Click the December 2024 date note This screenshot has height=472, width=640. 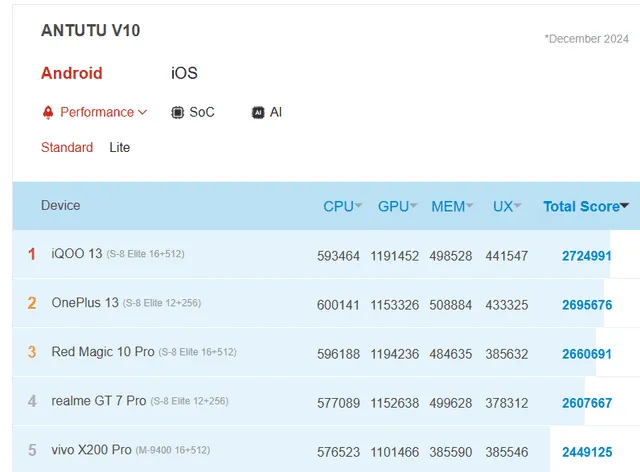click(x=587, y=39)
